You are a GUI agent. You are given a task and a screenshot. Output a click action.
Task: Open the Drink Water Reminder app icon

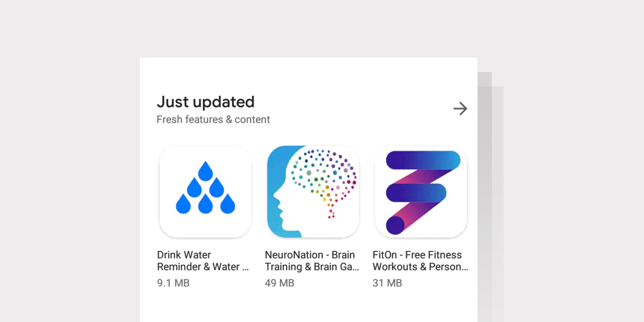click(205, 192)
